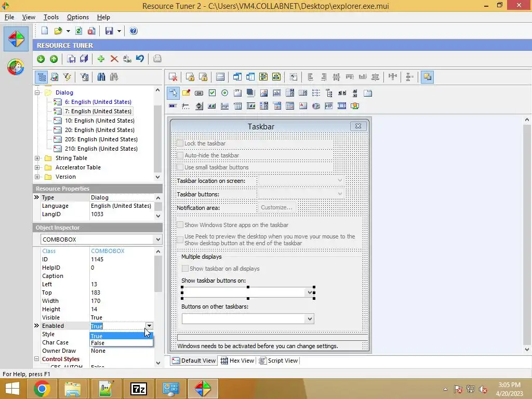
Task: Click the save floppy disk icon
Action: [x=109, y=31]
